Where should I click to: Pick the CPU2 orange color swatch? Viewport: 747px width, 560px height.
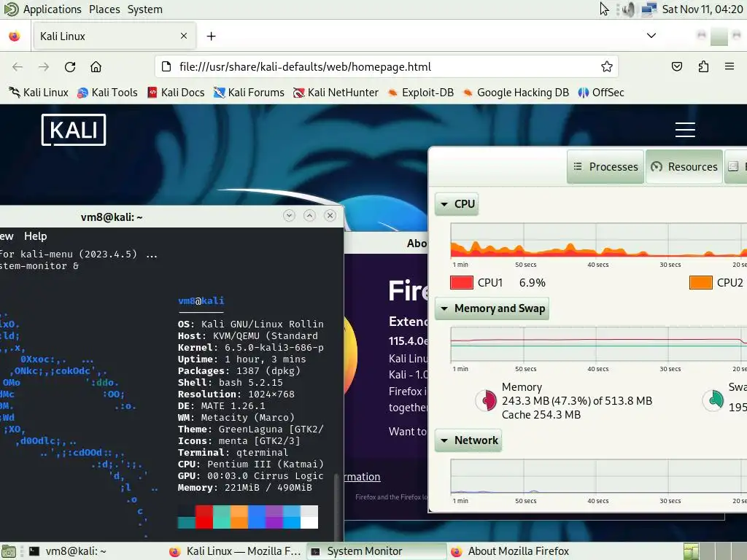[x=701, y=283]
